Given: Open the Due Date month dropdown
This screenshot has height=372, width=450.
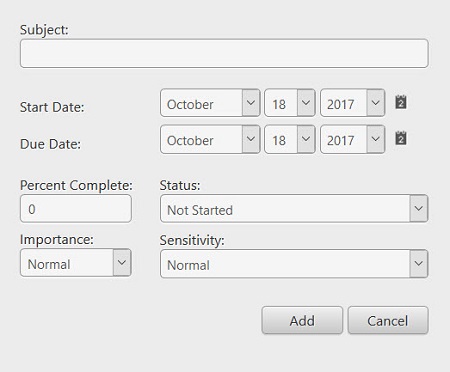Looking at the screenshot, I should (210, 139).
